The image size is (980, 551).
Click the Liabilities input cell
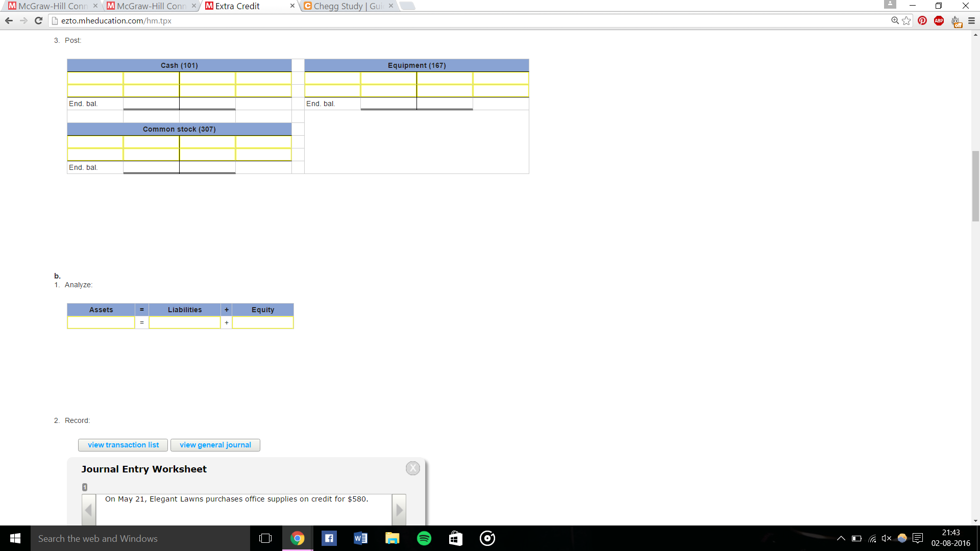click(x=184, y=322)
